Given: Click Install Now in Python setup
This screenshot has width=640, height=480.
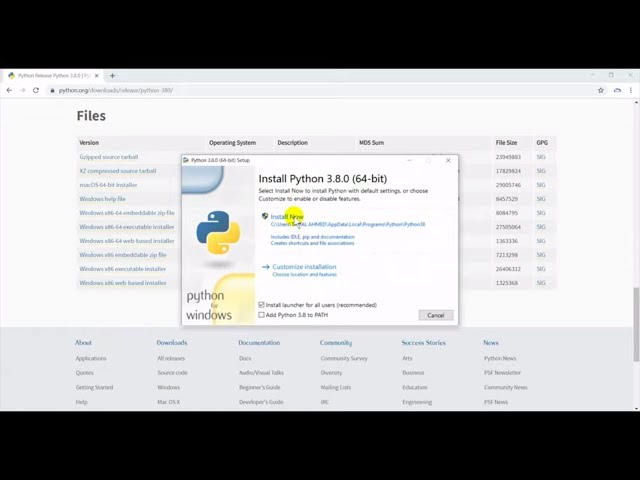Looking at the screenshot, I should [287, 217].
